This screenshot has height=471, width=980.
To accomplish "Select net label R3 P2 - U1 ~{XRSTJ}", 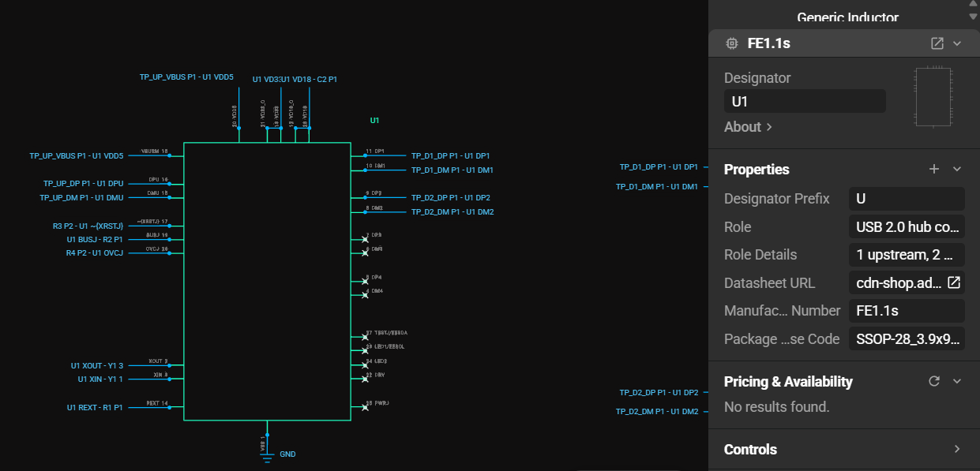I will [88, 226].
